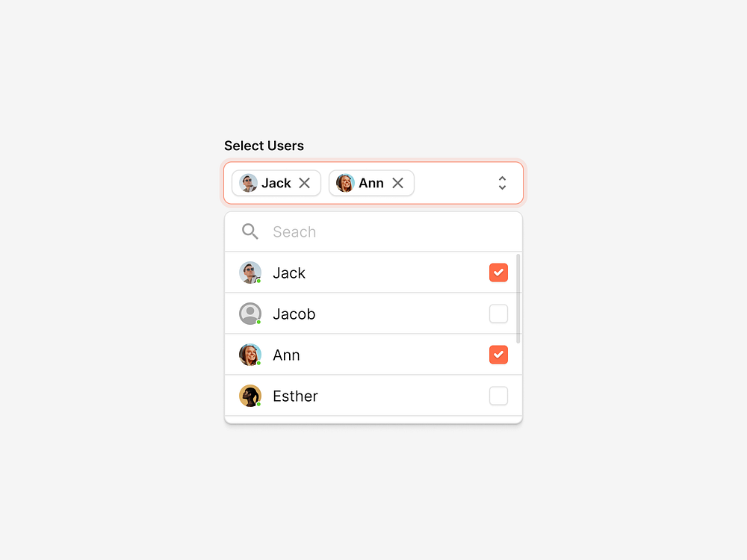Viewport: 747px width, 560px height.
Task: Click Ann's avatar in the selected tag
Action: tap(345, 183)
